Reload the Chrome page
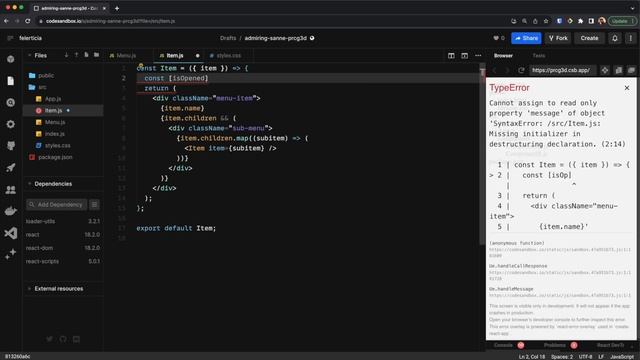 pyautogui.click(x=28, y=21)
